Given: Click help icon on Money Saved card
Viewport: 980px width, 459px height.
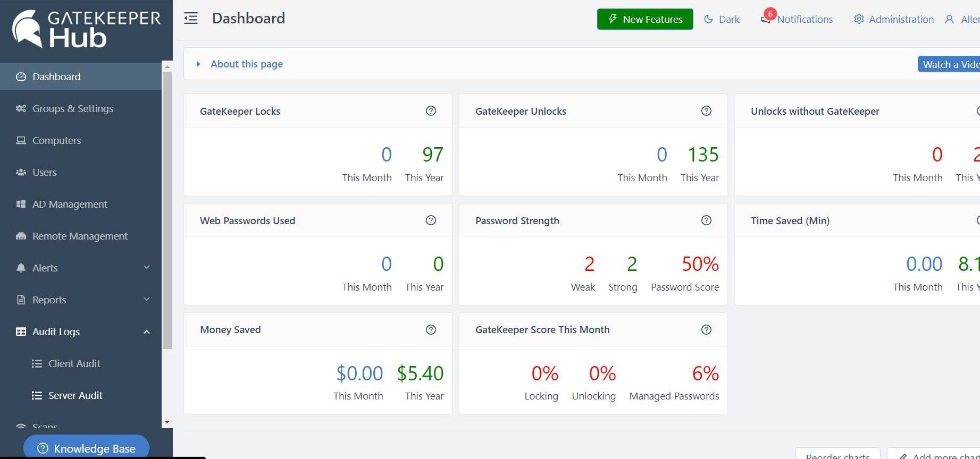Looking at the screenshot, I should click(431, 330).
